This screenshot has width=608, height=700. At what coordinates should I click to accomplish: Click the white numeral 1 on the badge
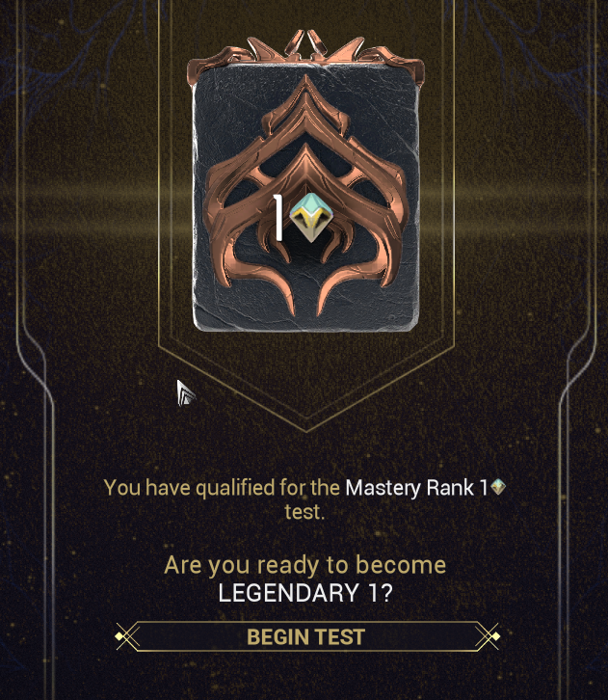pyautogui.click(x=278, y=218)
